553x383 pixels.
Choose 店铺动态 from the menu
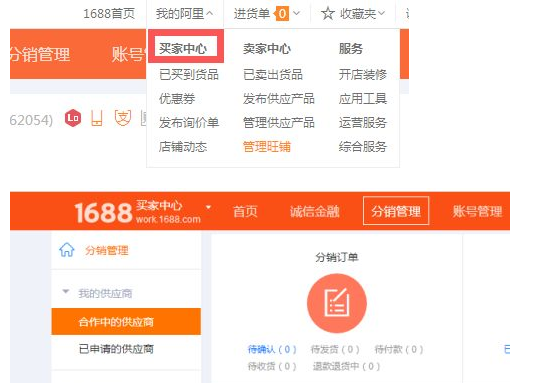(x=183, y=146)
